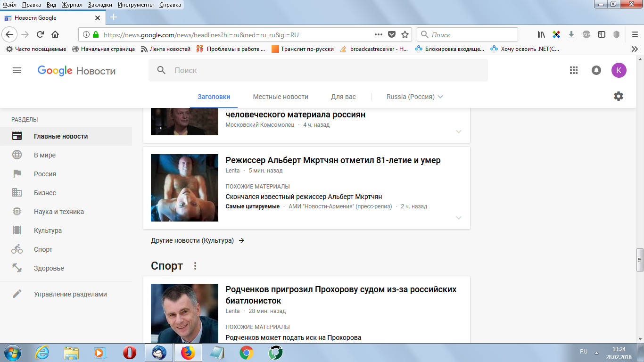The width and height of the screenshot is (644, 362).
Task: Reload the page with the refresh button
Action: click(40, 34)
